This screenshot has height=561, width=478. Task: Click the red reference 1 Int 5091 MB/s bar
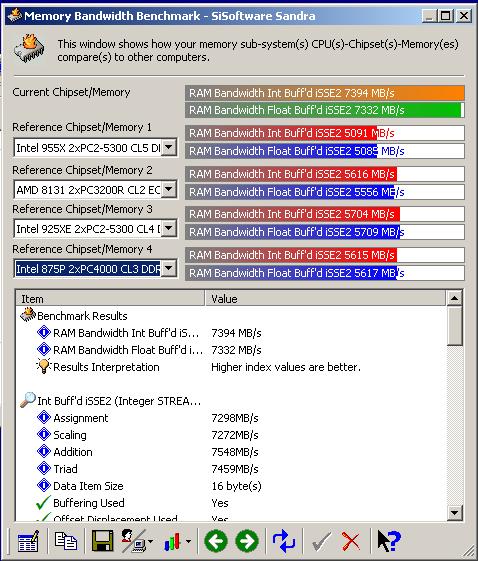tap(325, 133)
